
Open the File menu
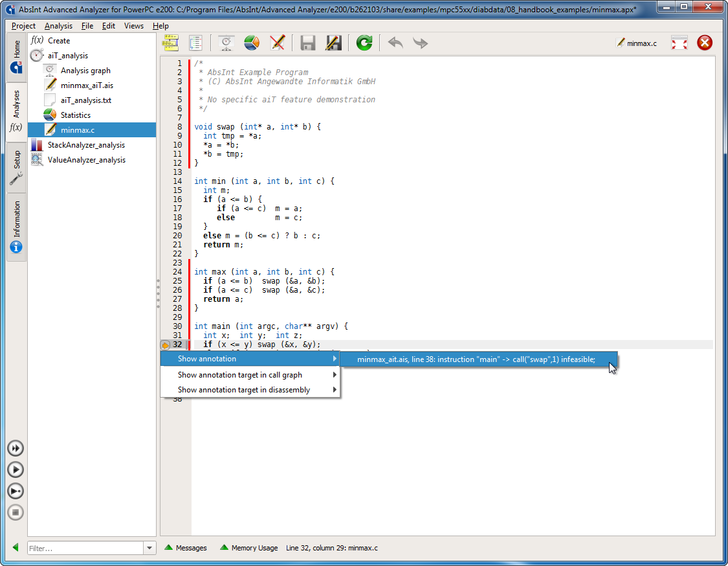(x=87, y=26)
